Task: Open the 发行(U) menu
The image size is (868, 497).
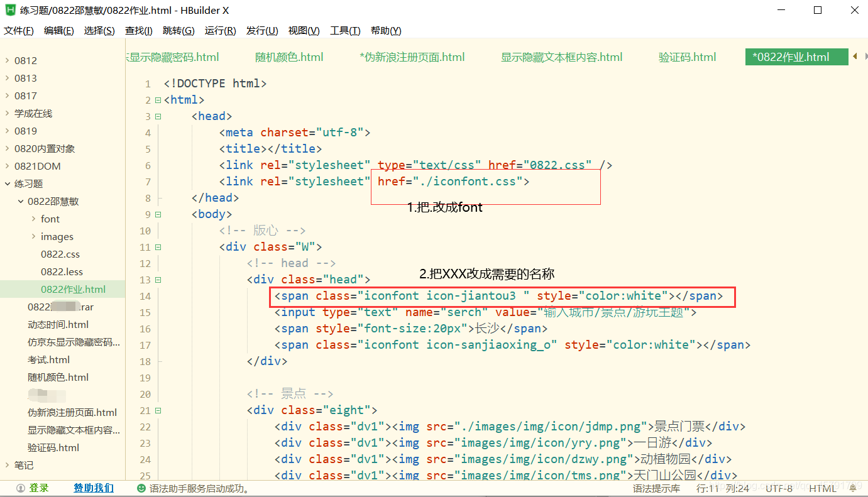Action: click(262, 31)
